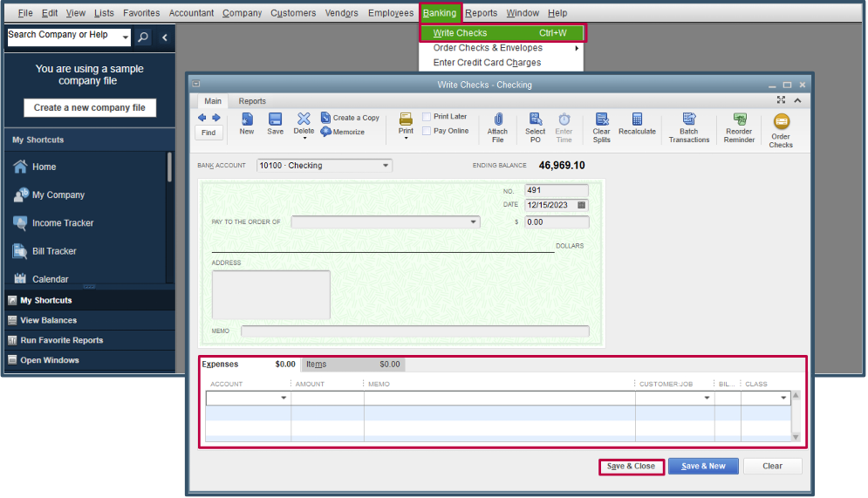Click expenses table scroll down arrow

(796, 437)
